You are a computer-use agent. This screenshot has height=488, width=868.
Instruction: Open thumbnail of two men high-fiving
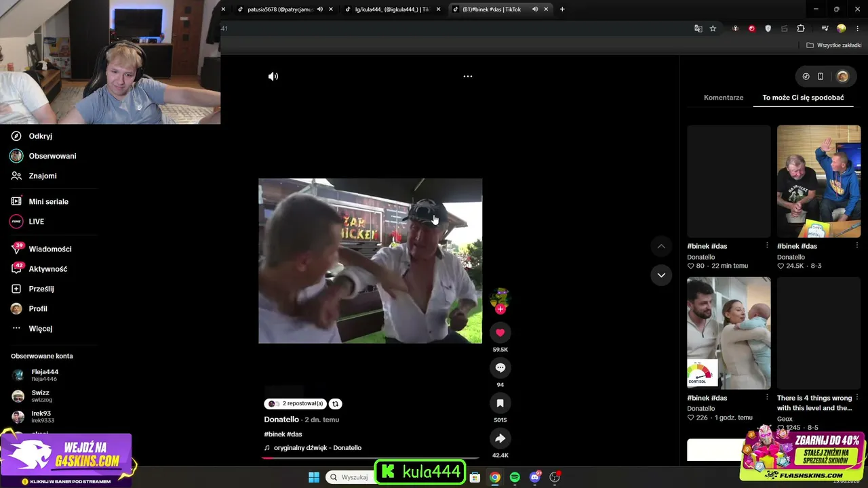(818, 182)
